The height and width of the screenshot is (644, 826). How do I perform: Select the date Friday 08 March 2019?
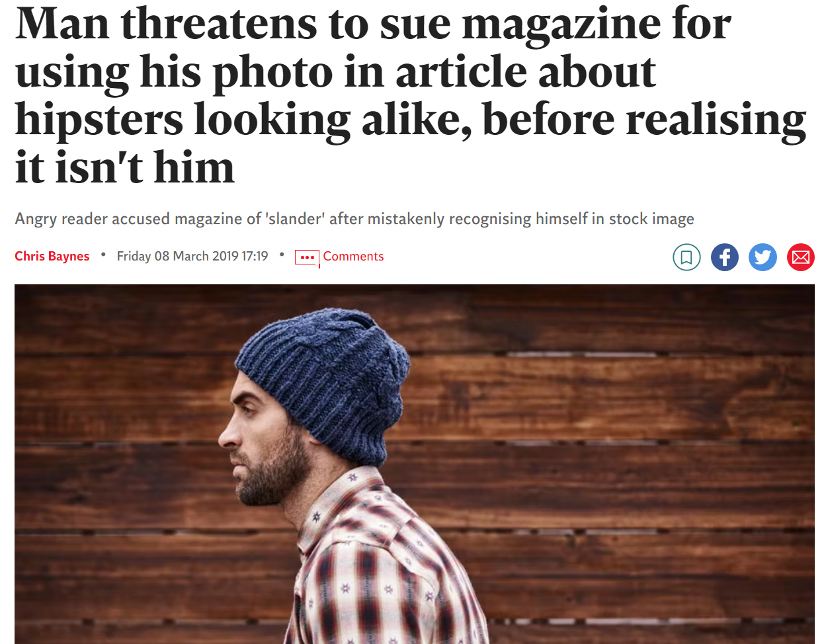[x=178, y=257]
